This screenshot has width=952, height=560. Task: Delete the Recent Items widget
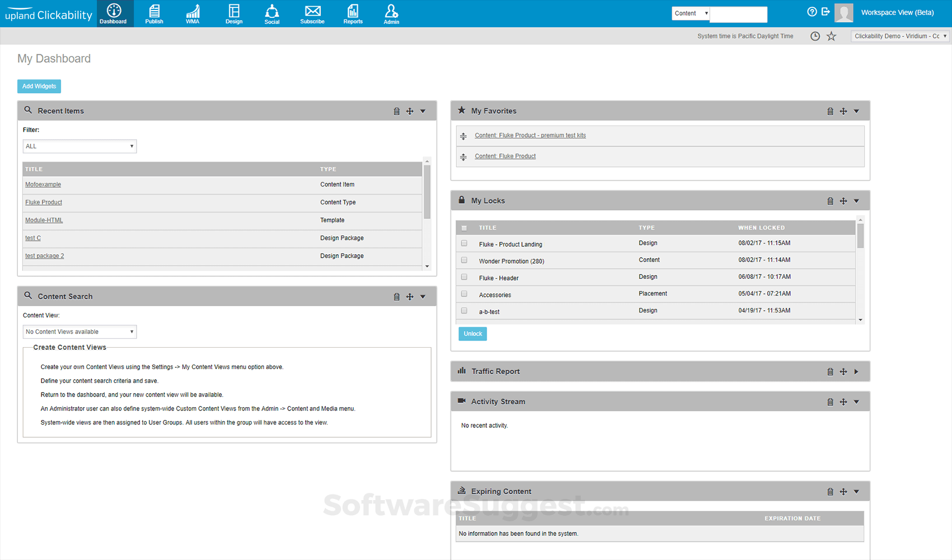pos(396,111)
